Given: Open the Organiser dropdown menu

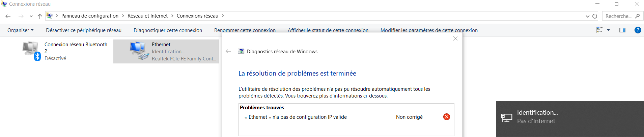Looking at the screenshot, I should coord(20,30).
